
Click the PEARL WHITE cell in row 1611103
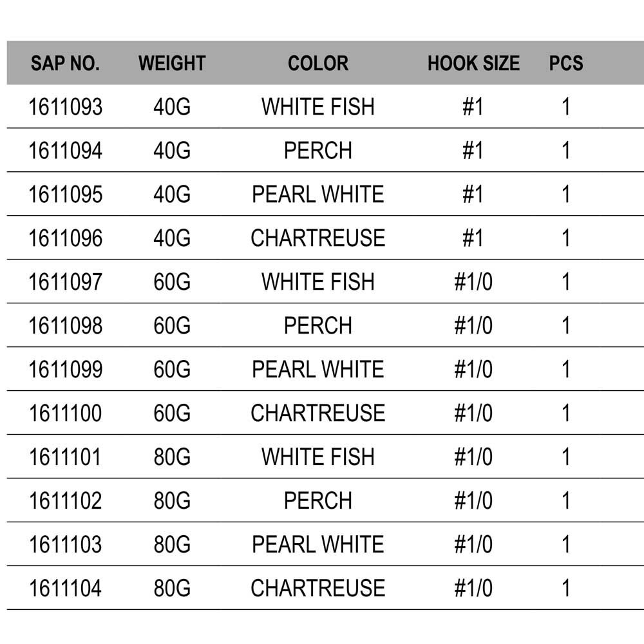click(x=318, y=545)
